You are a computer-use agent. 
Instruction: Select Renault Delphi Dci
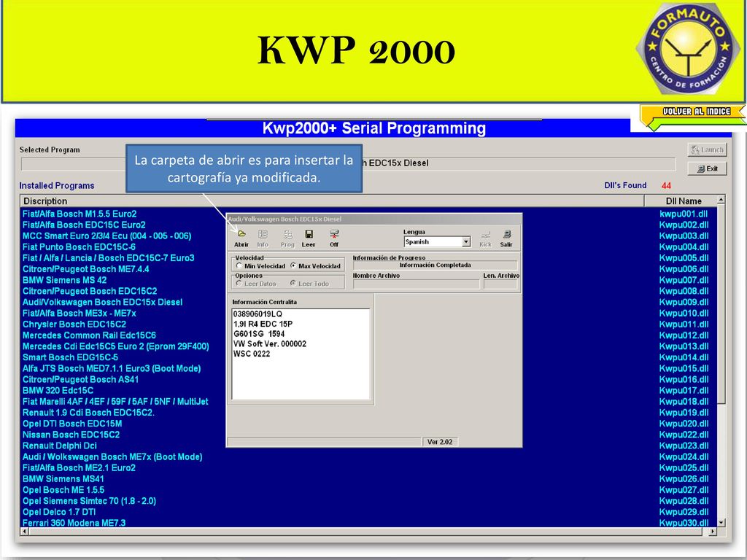pyautogui.click(x=60, y=446)
